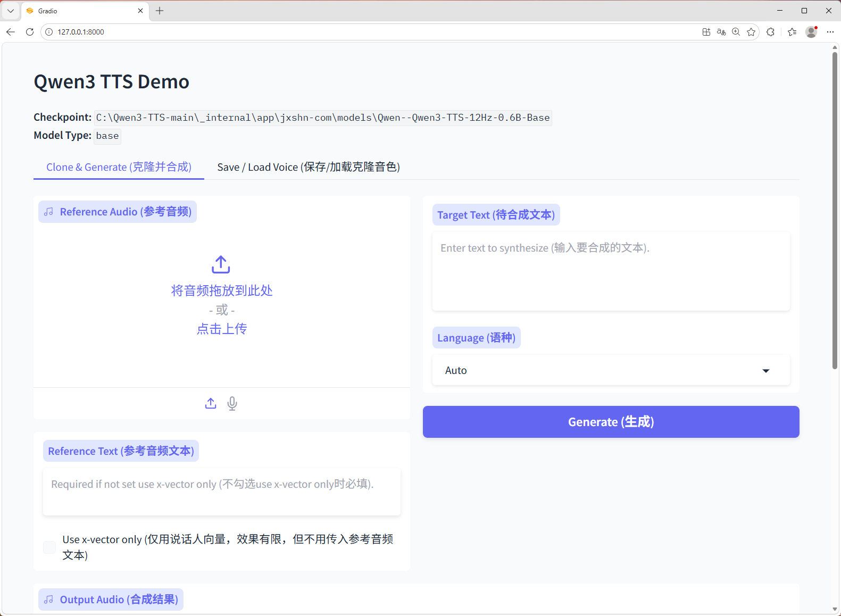Switch to Clone & Generate tab
Image resolution: width=841 pixels, height=616 pixels.
point(119,167)
